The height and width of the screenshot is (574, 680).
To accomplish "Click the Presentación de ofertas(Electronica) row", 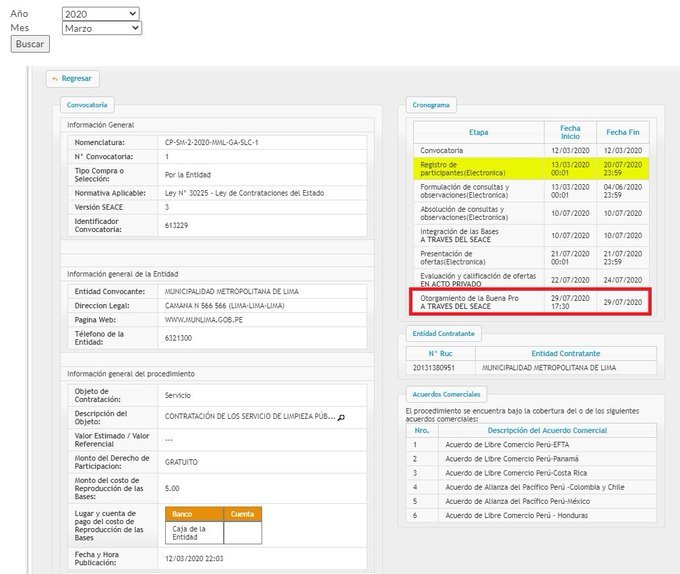I will [531, 258].
